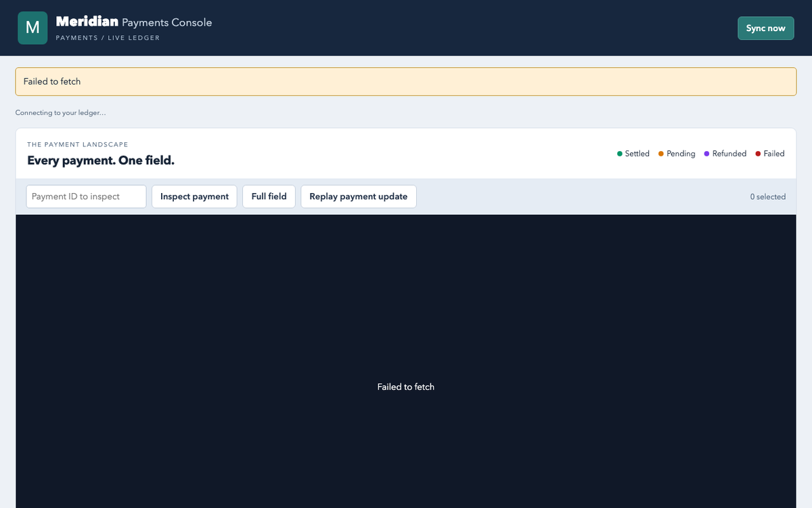
Task: Click the Meridian M logo icon
Action: click(32, 28)
